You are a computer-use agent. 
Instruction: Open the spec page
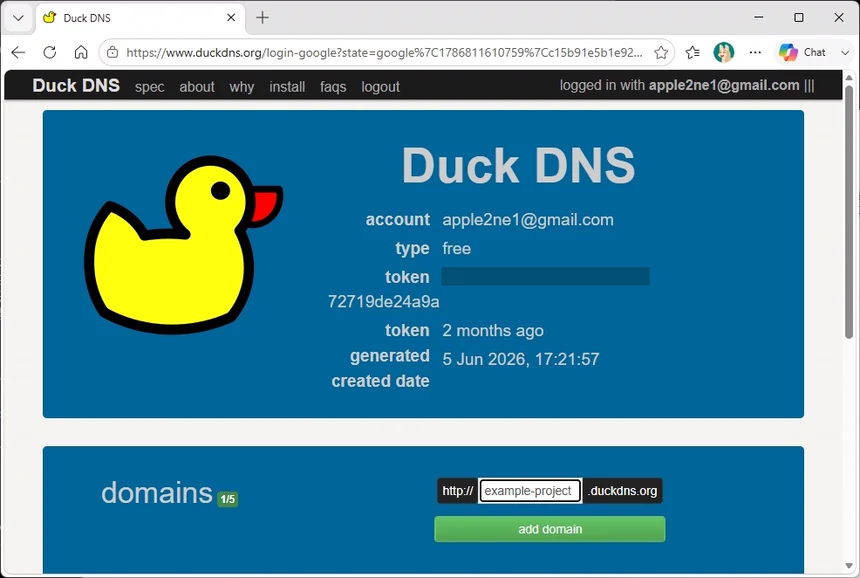[150, 87]
